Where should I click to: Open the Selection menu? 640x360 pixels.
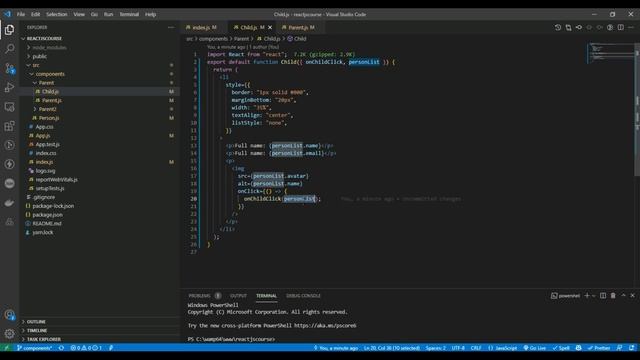56,14
